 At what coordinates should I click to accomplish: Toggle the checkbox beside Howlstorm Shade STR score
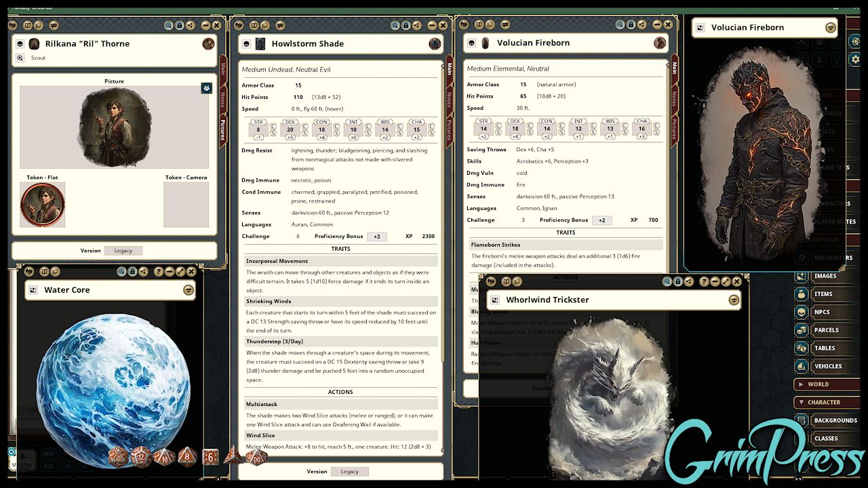click(x=273, y=125)
